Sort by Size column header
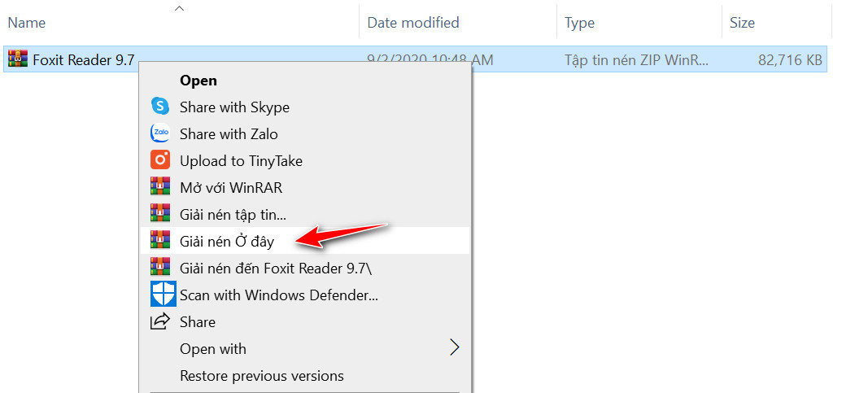The image size is (868, 393). (742, 23)
